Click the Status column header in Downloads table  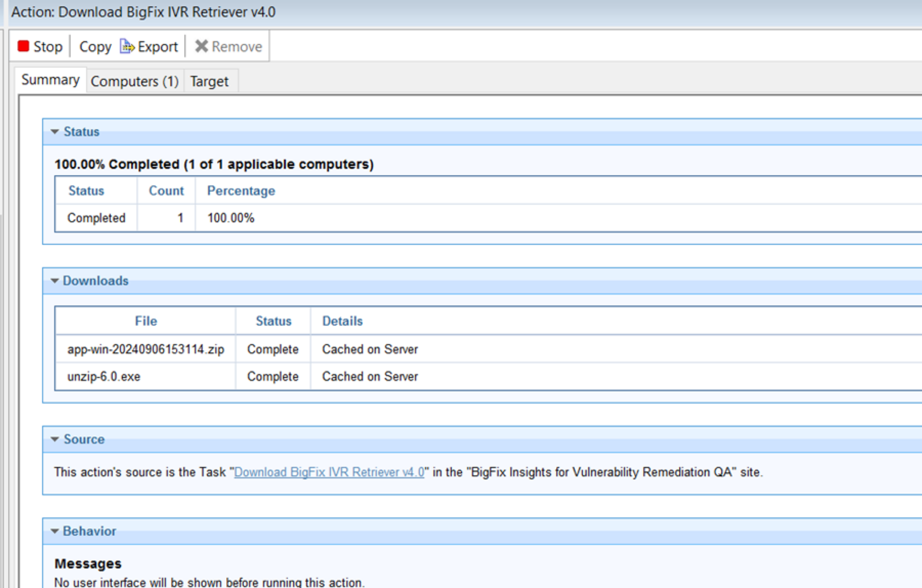pos(274,321)
